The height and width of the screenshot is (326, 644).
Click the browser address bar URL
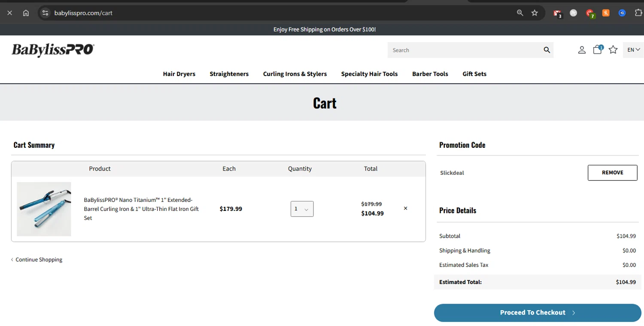83,13
